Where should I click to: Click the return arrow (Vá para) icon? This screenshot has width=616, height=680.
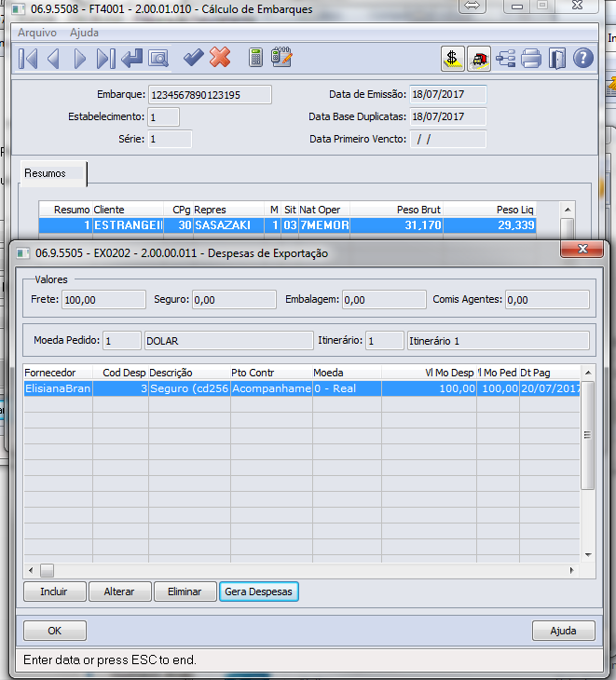pyautogui.click(x=132, y=58)
